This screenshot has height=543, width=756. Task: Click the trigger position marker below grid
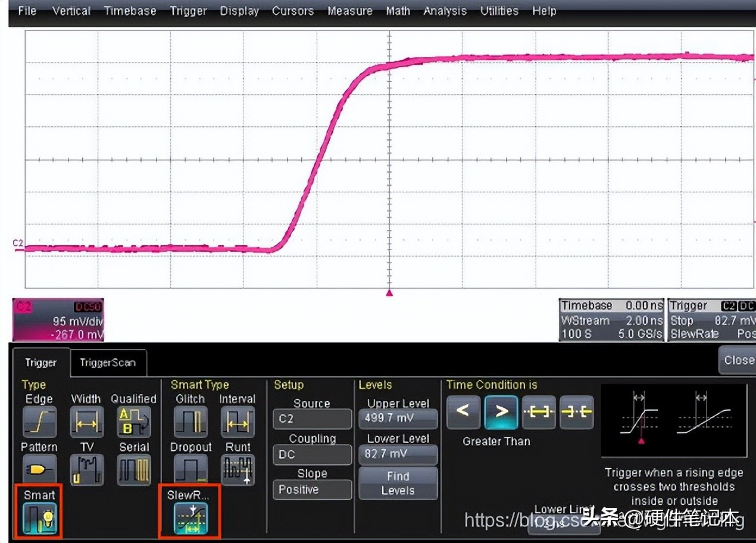coord(389,292)
